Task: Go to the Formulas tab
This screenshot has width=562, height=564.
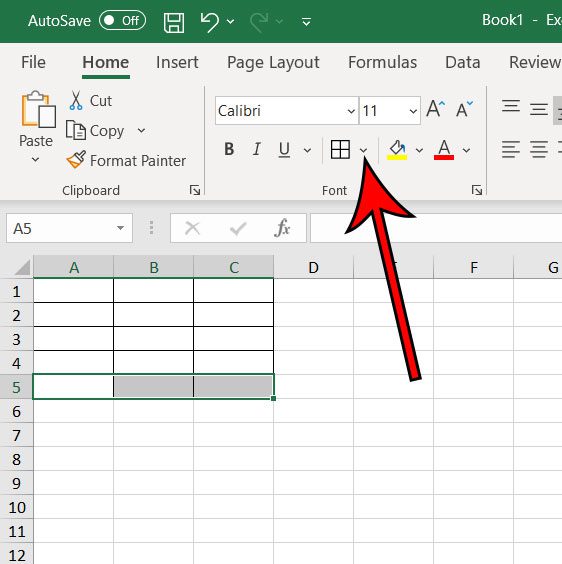Action: (x=382, y=62)
